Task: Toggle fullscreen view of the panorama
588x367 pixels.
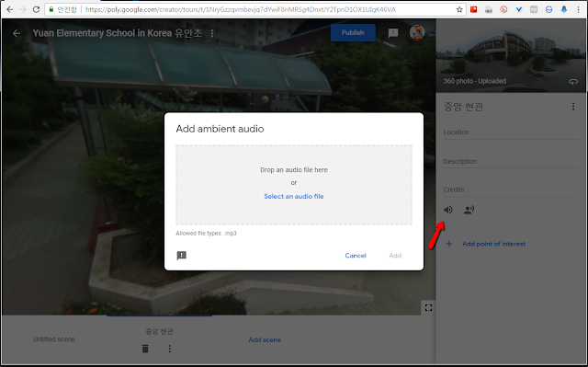Action: (x=428, y=308)
